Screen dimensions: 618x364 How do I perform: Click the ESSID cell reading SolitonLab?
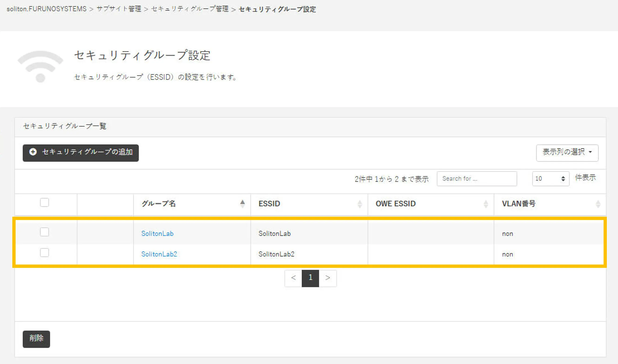[275, 233]
